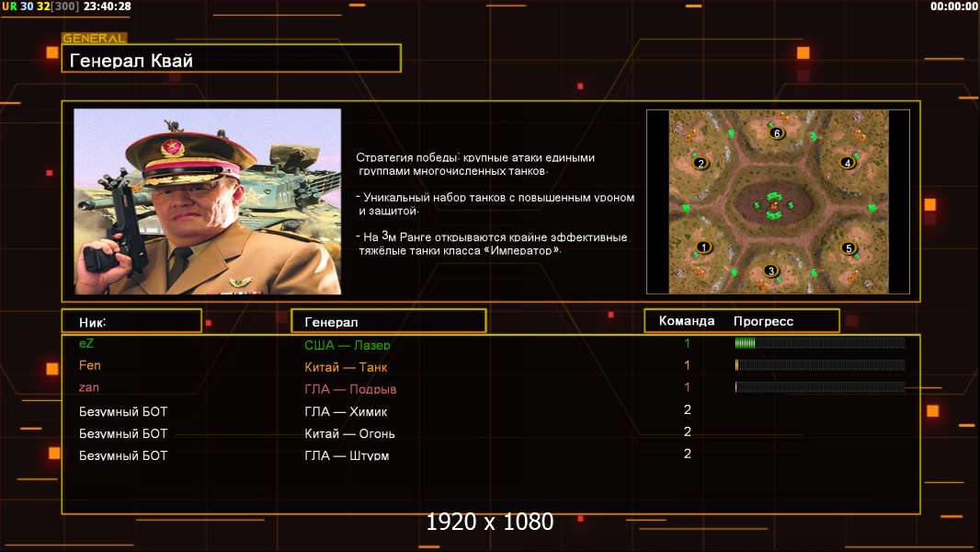
Task: Click the 23:40:28 clock at top left
Action: 107,6
